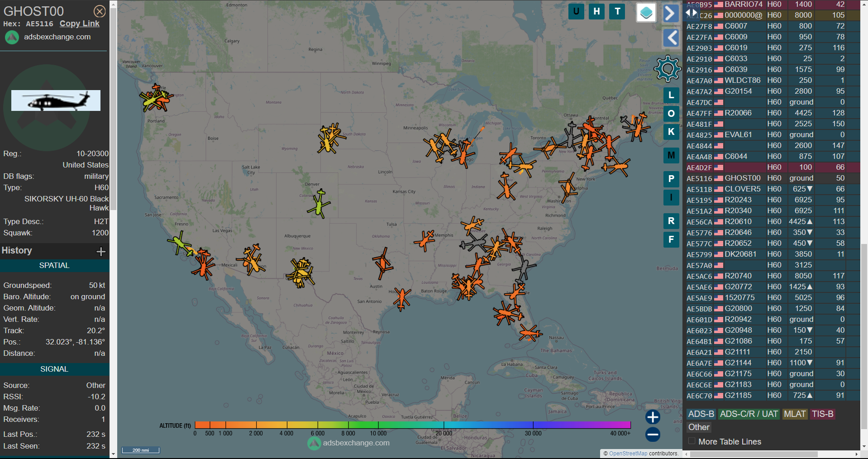The width and height of the screenshot is (868, 459).
Task: Select the G21185 table row
Action: tap(772, 396)
